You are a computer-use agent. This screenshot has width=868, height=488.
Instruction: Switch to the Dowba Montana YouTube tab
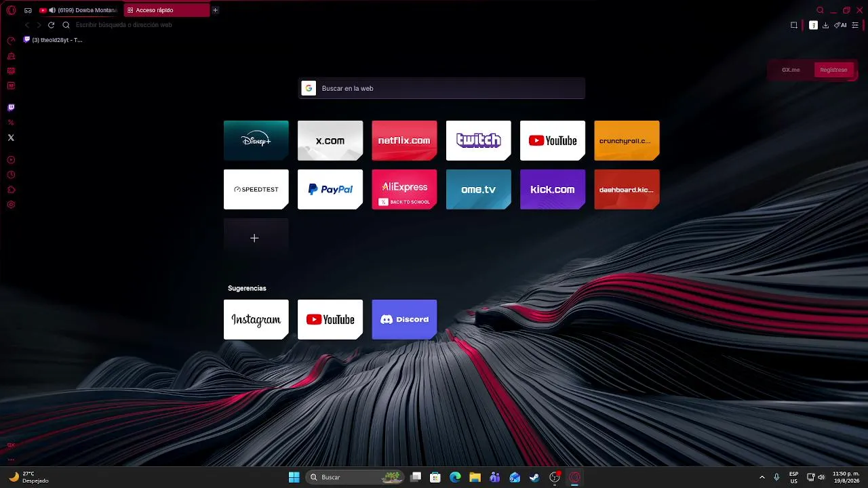pyautogui.click(x=79, y=10)
